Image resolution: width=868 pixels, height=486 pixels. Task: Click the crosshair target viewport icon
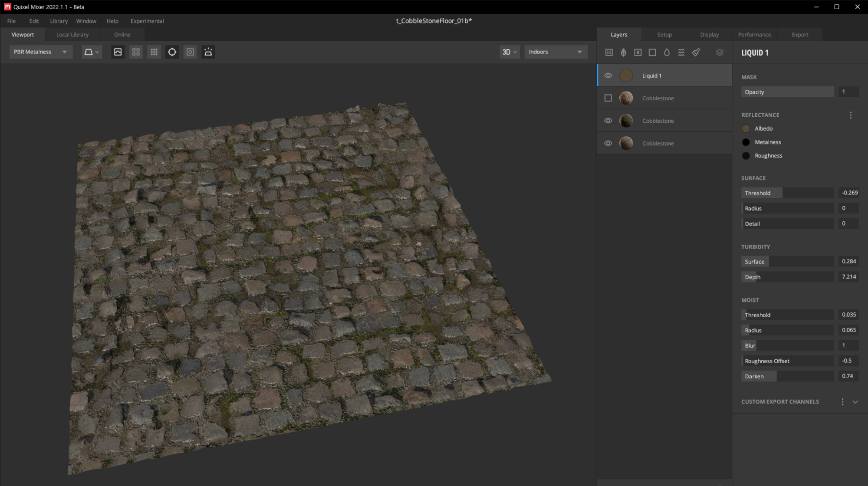click(172, 52)
